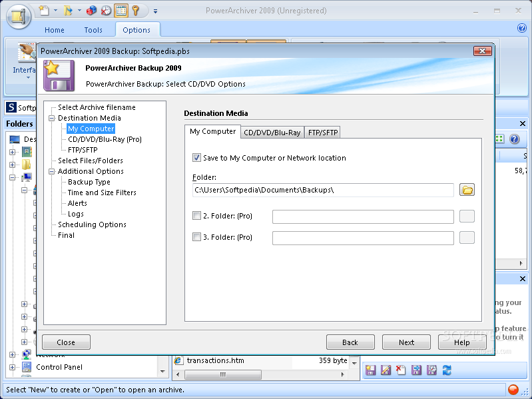The image size is (532, 399).
Task: Click the Schedule backup clock diskette icon
Action: coord(431,370)
